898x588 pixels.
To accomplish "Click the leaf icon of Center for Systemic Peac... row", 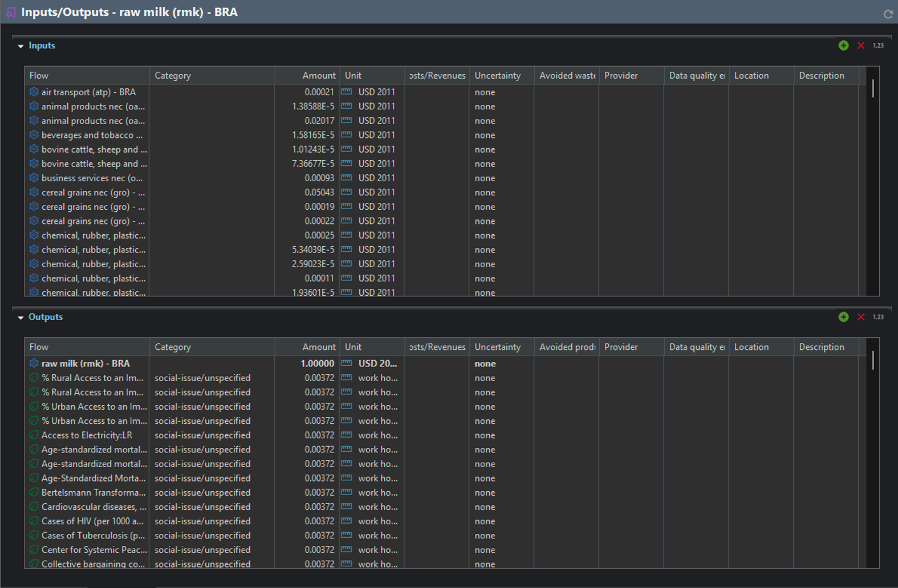I will tap(34, 550).
